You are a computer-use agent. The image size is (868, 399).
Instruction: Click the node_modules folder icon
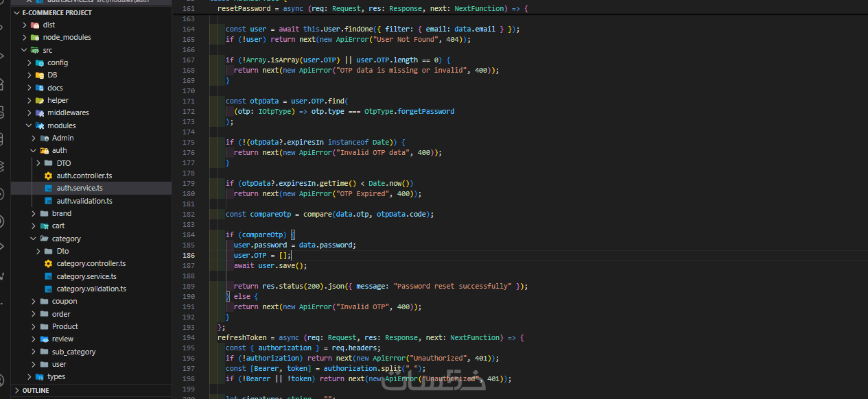tap(35, 37)
